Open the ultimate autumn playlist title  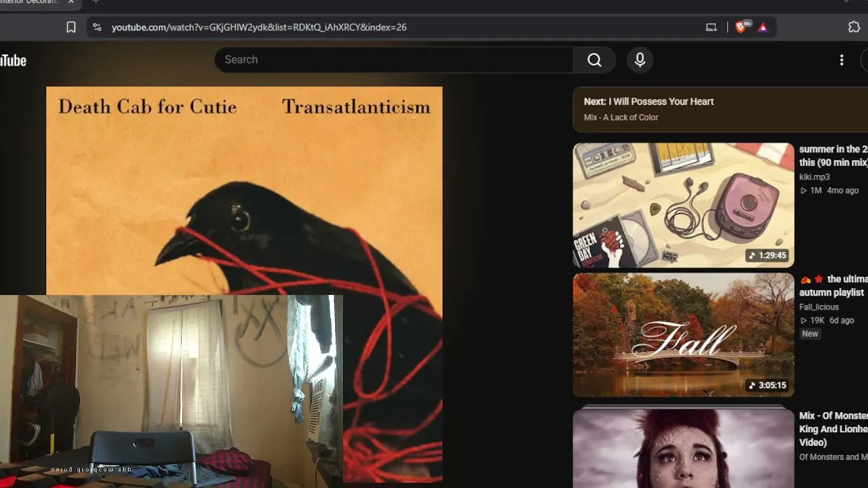[x=833, y=286]
